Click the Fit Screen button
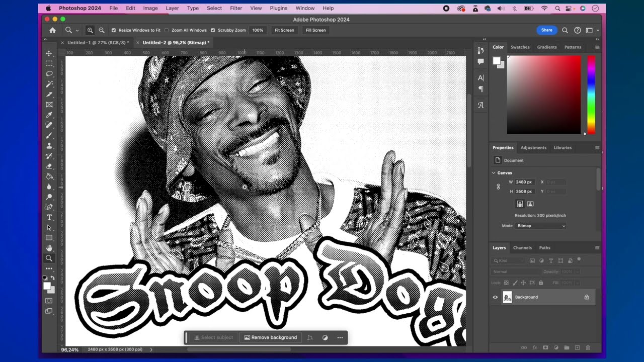The width and height of the screenshot is (644, 362). [284, 30]
